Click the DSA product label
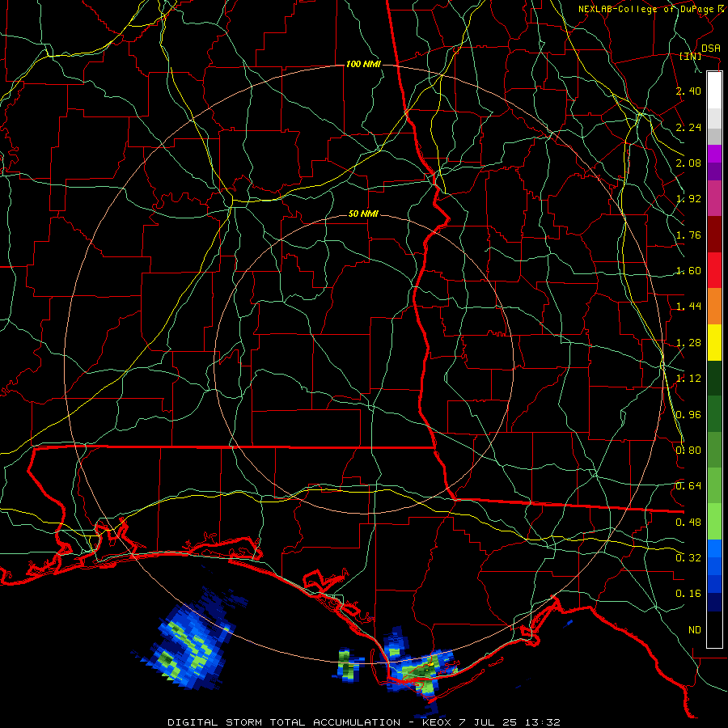 710,49
